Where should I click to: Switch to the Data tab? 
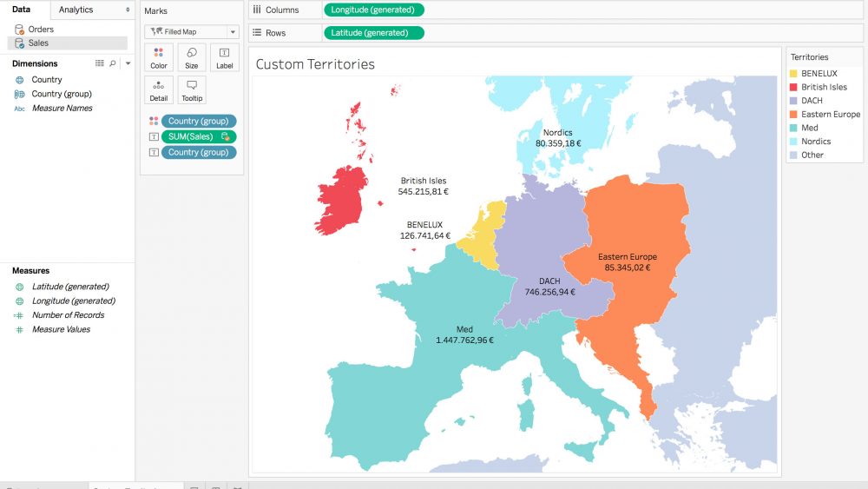[22, 10]
